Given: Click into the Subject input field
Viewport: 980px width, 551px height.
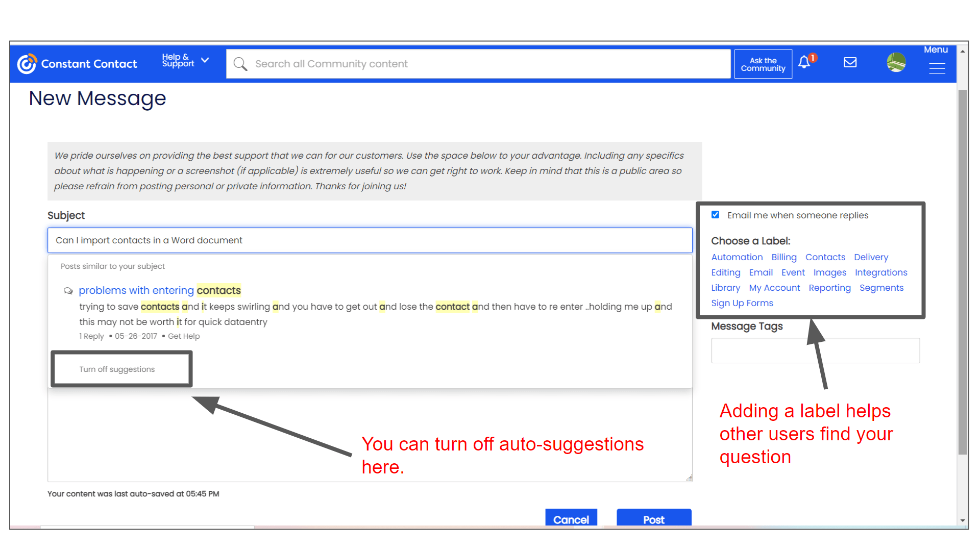Looking at the screenshot, I should click(x=370, y=240).
